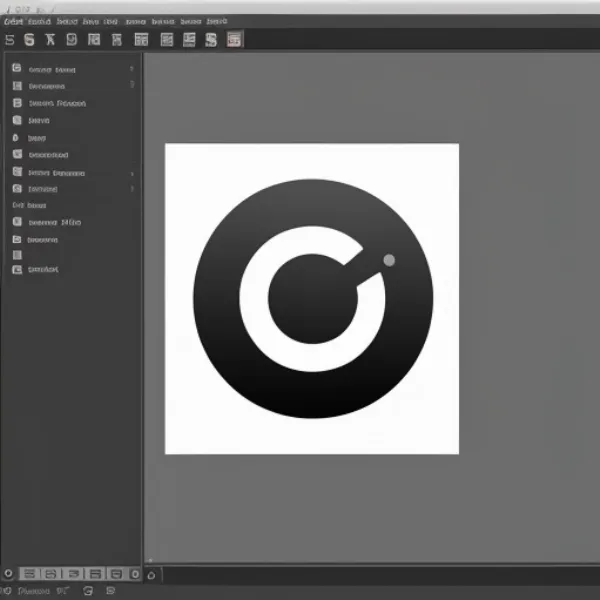600x600 pixels.
Task: Expand the first sidebar row using its right arrow
Action: 132,70
